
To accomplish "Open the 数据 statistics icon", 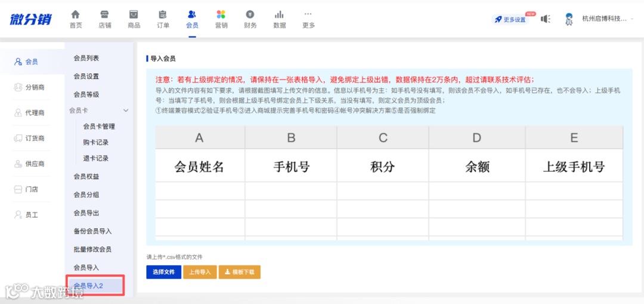I will [279, 14].
